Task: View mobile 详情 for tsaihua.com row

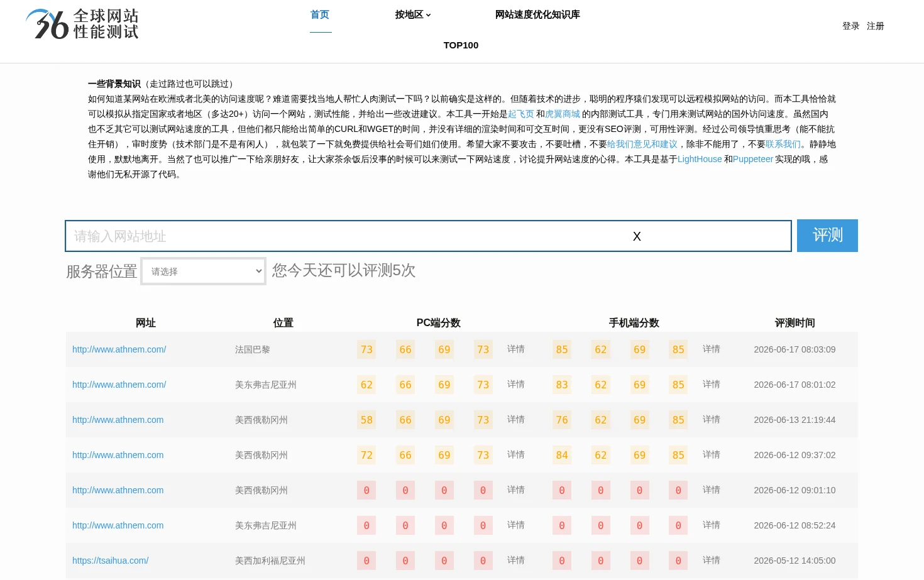Action: 712,560
